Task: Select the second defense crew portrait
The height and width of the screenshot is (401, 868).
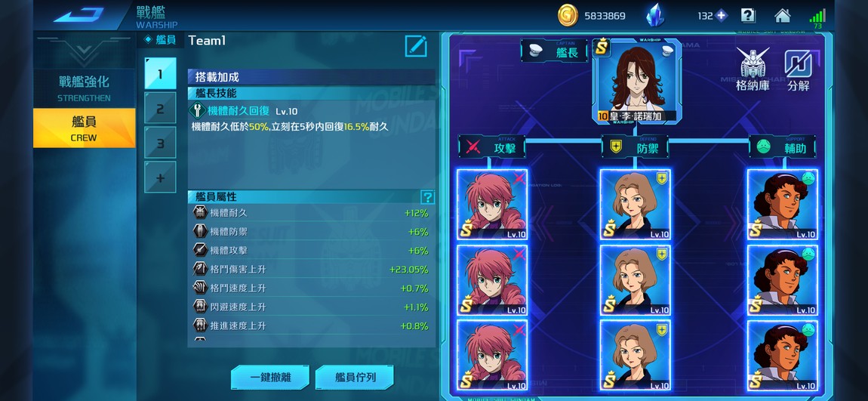Action: (635, 280)
